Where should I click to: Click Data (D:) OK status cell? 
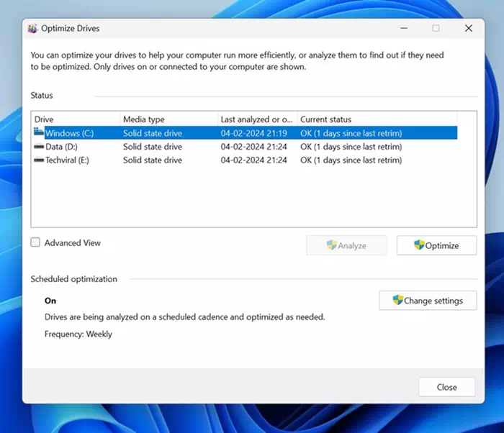click(x=351, y=147)
